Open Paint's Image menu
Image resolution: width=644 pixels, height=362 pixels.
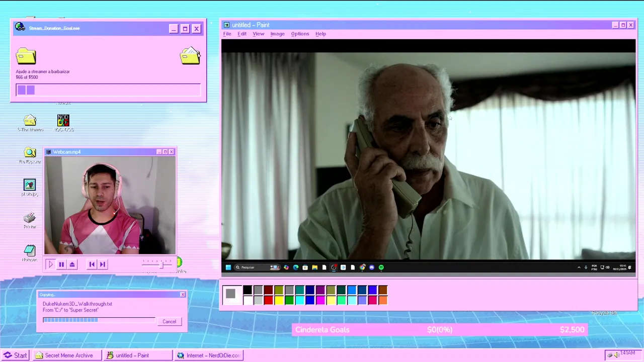coord(278,34)
